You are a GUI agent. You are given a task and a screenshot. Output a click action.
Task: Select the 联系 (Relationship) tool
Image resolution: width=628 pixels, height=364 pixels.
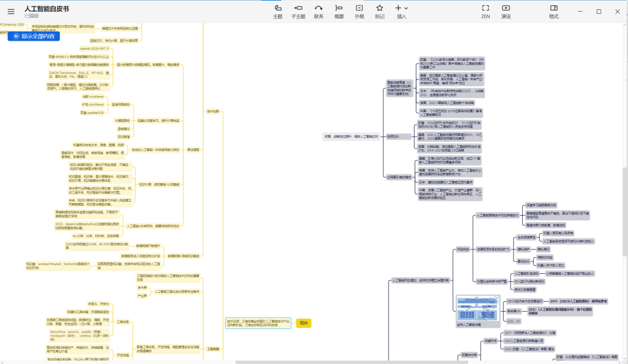(x=319, y=11)
